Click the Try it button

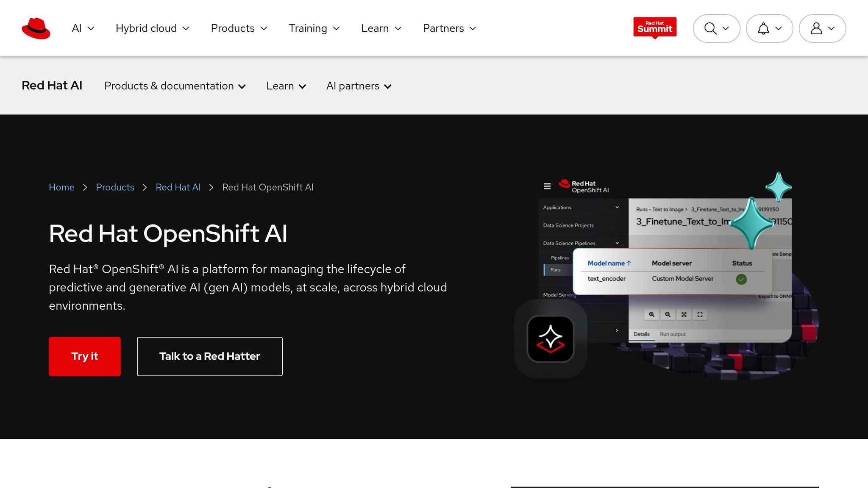(85, 356)
